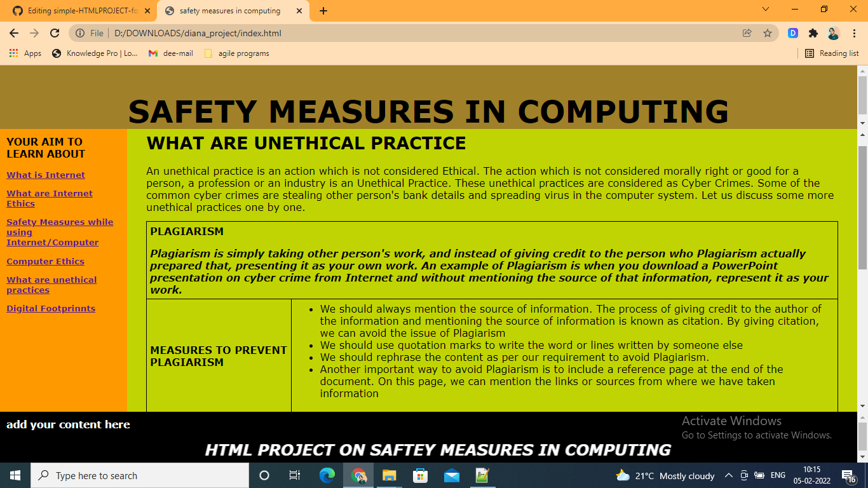
Task: Go back with the back arrow
Action: pyautogui.click(x=13, y=32)
